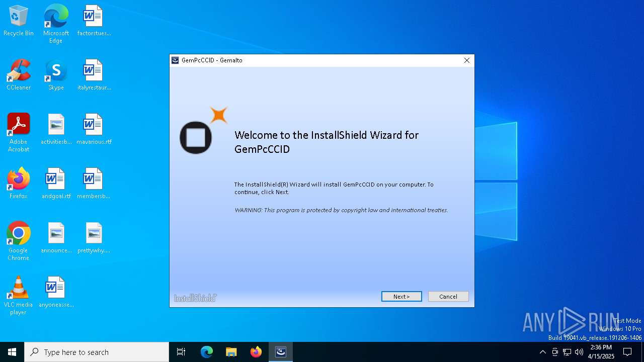This screenshot has width=644, height=362.
Task: Open the taskbar clock showing 2:36 PM
Action: pyautogui.click(x=601, y=352)
